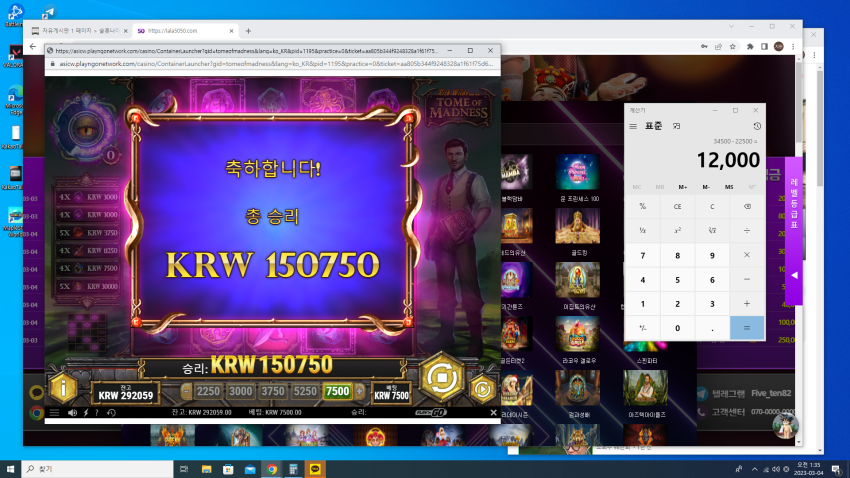
Task: Open the calculator history icon
Action: click(757, 126)
